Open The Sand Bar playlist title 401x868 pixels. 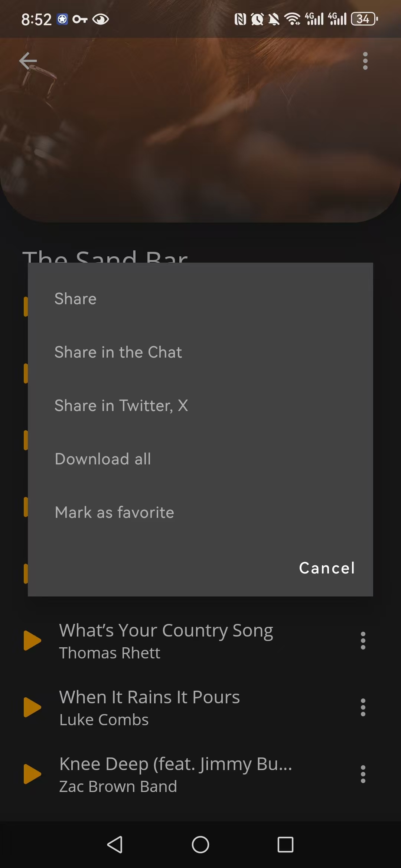106,258
